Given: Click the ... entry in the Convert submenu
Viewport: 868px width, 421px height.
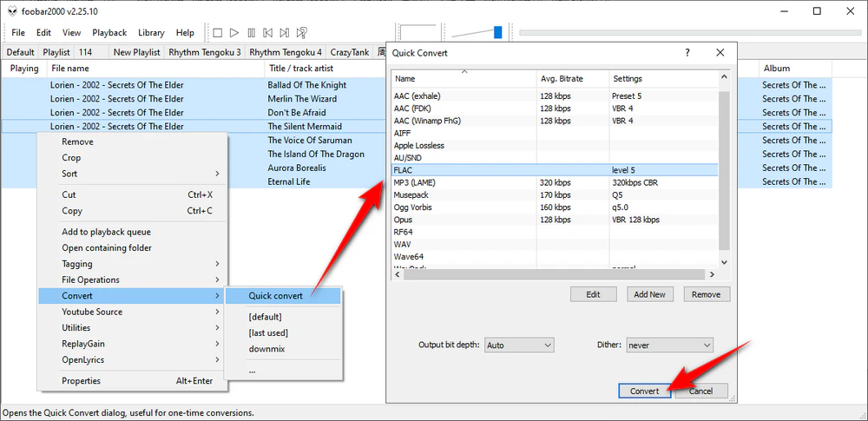Looking at the screenshot, I should click(283, 371).
